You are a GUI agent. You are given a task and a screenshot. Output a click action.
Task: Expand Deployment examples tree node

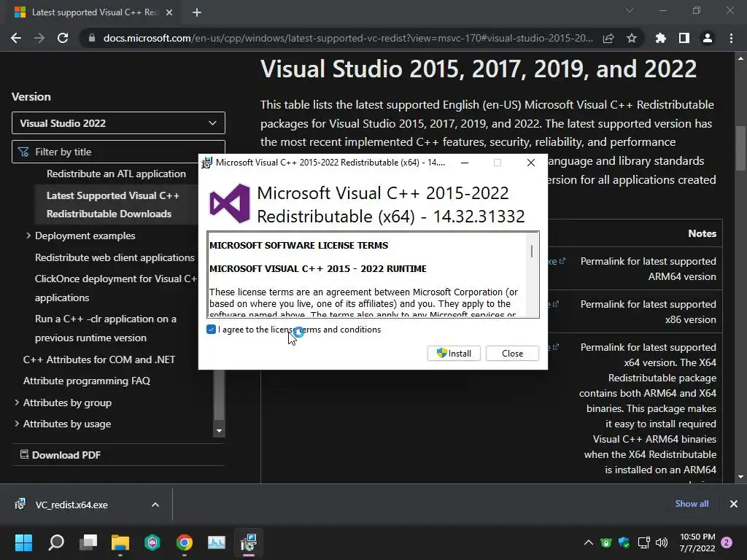pyautogui.click(x=28, y=236)
